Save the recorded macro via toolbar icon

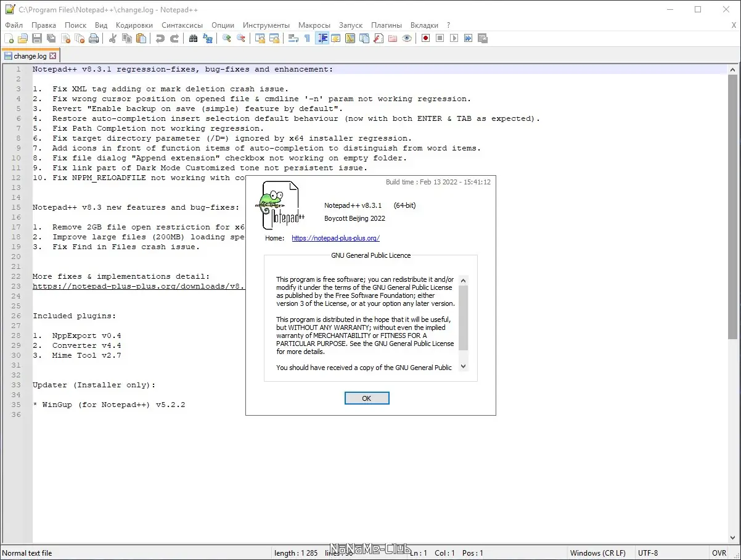[483, 38]
